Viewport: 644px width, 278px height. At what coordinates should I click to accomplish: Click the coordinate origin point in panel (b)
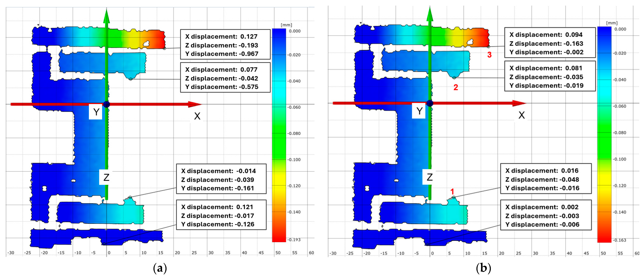click(x=430, y=103)
